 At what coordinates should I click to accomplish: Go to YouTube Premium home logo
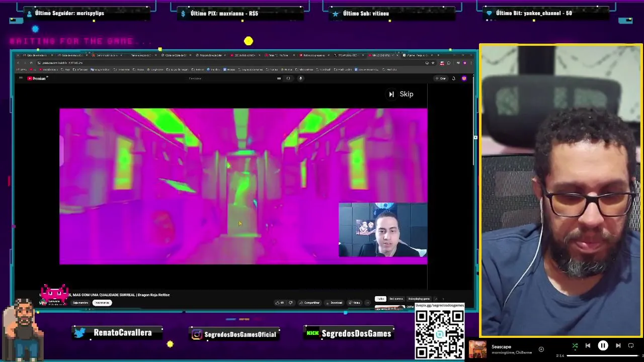pyautogui.click(x=37, y=78)
